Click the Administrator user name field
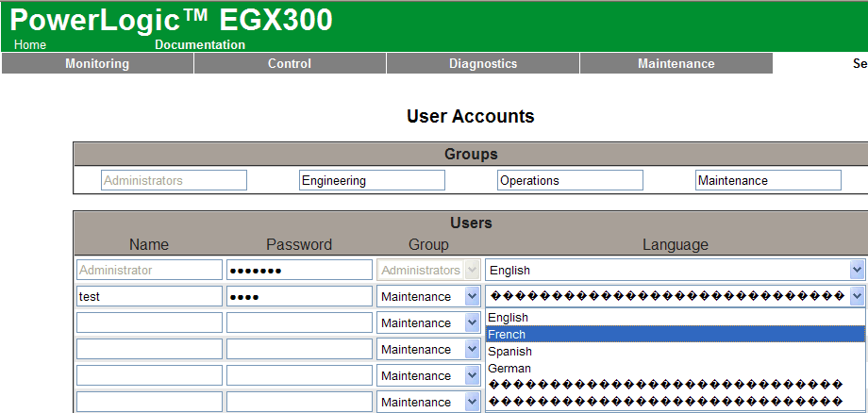Image resolution: width=868 pixels, height=413 pixels. (149, 270)
